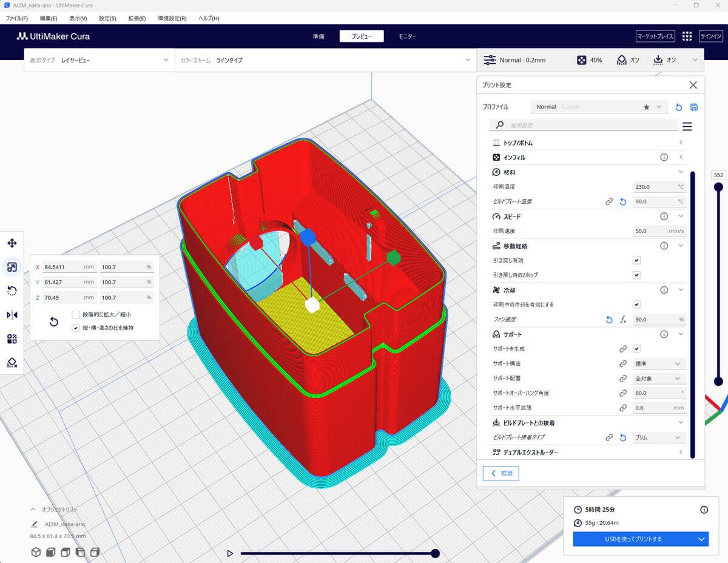The width and height of the screenshot is (728, 563).
Task: Open the Help menu in menu bar
Action: [209, 18]
